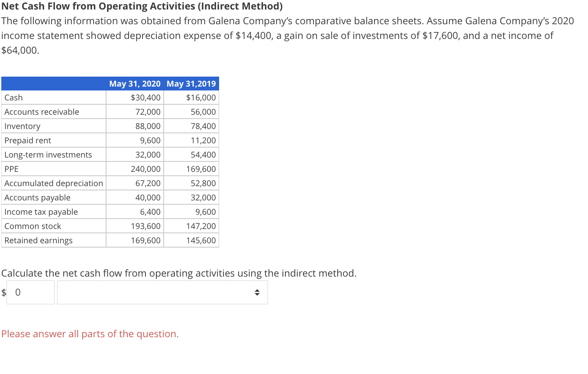Screen dimensions: 588x374
Task: Click the "May 31, 2019" column header
Action: [191, 84]
